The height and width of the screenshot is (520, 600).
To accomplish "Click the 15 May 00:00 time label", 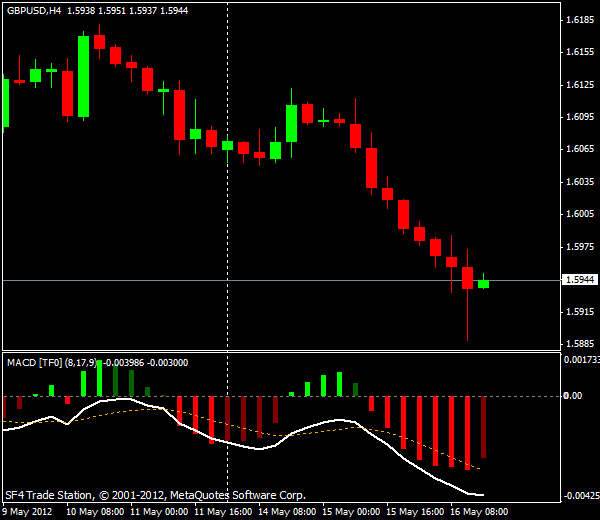I will coord(351,512).
